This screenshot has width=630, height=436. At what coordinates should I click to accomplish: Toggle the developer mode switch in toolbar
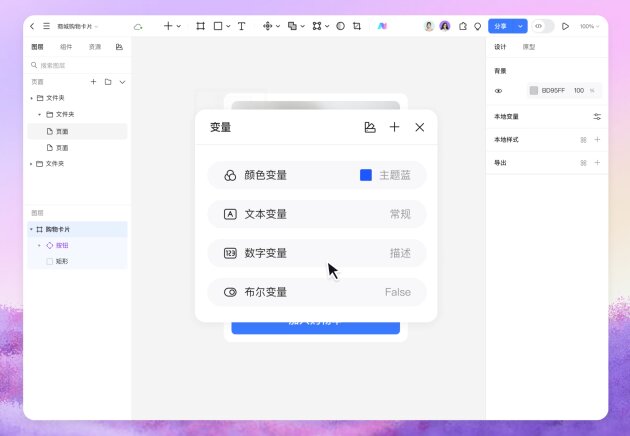(542, 26)
